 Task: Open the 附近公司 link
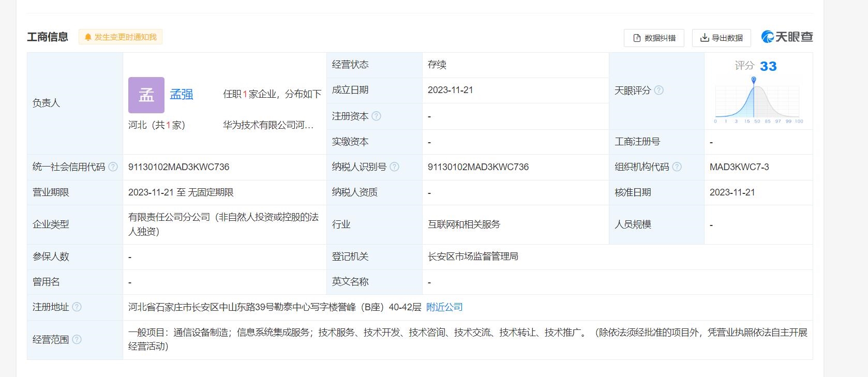point(444,307)
